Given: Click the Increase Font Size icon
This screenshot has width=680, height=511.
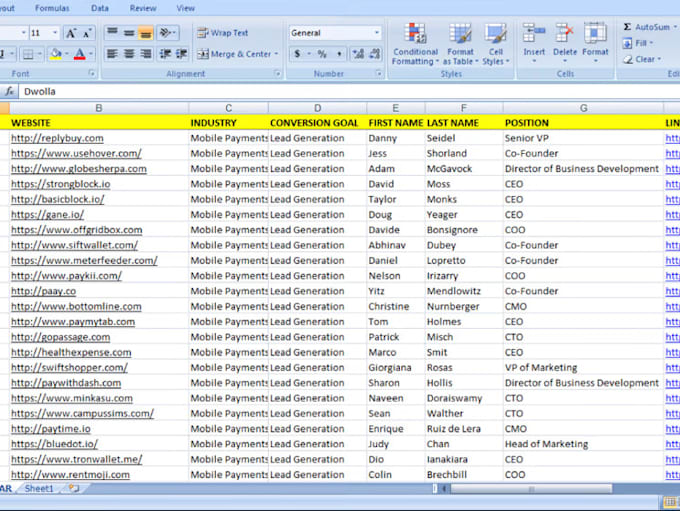Looking at the screenshot, I should [x=70, y=33].
